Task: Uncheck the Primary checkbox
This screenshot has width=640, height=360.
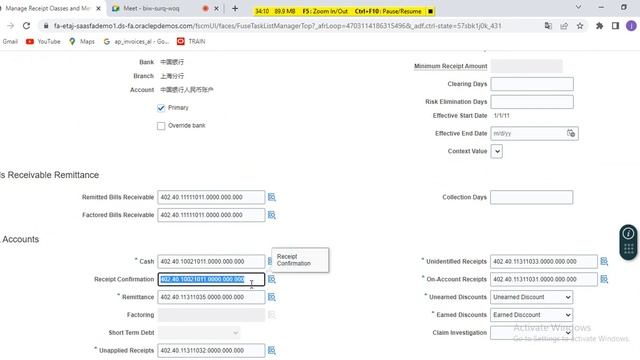Action: coord(161,108)
